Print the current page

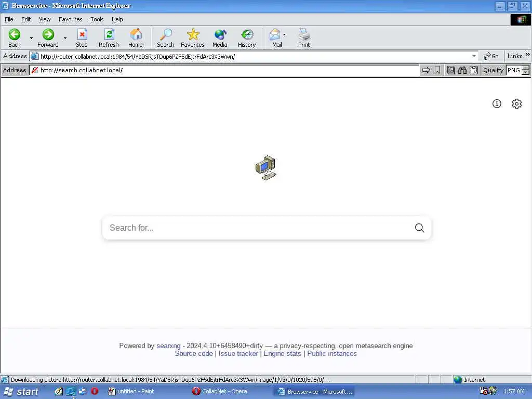pos(304,37)
